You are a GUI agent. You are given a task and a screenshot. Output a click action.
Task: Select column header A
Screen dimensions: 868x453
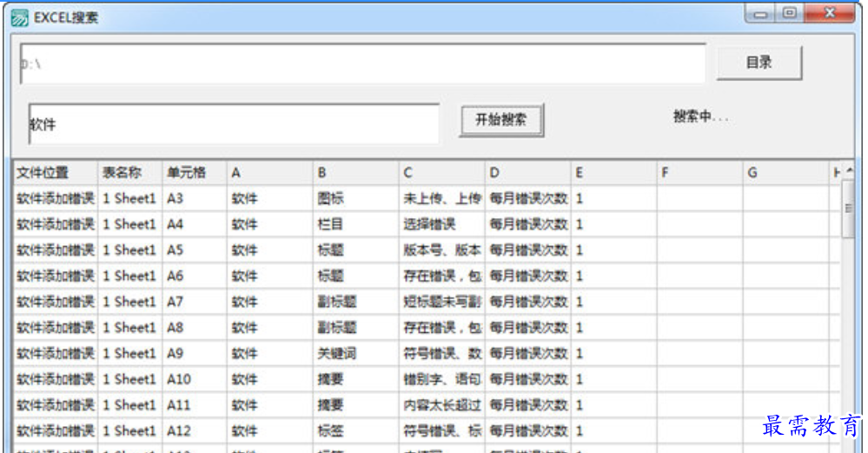click(269, 172)
